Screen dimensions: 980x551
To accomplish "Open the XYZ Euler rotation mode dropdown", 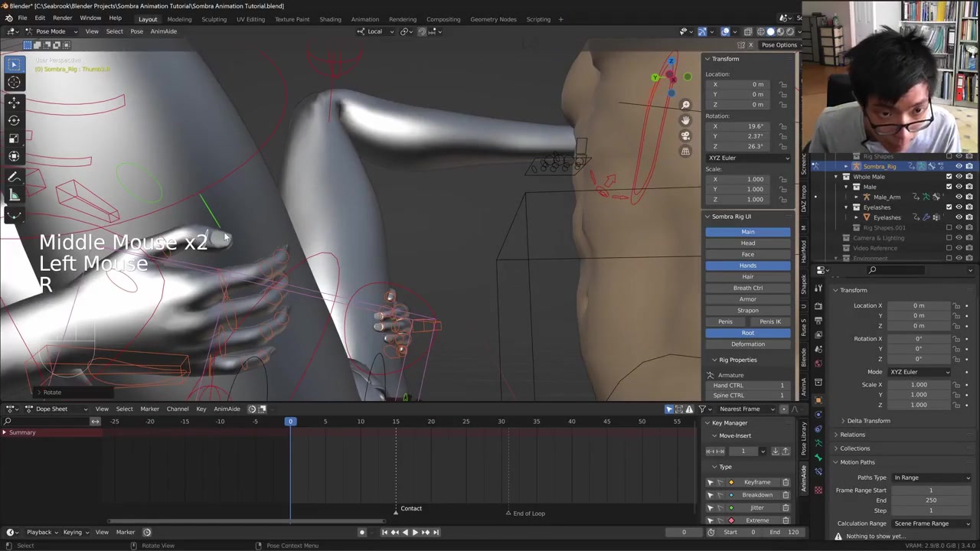I will (747, 158).
